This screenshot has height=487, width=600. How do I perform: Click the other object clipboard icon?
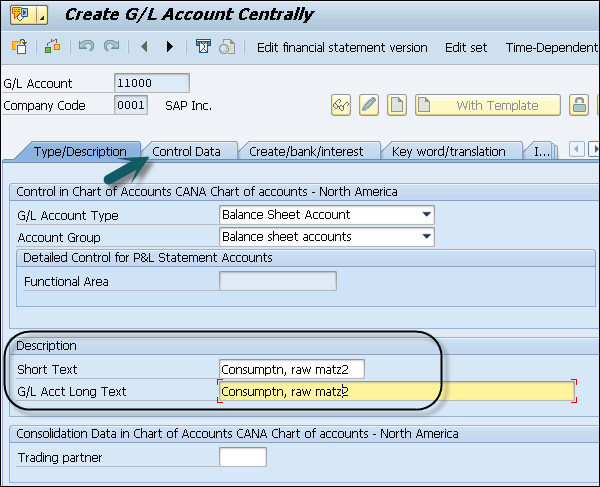click(x=19, y=47)
